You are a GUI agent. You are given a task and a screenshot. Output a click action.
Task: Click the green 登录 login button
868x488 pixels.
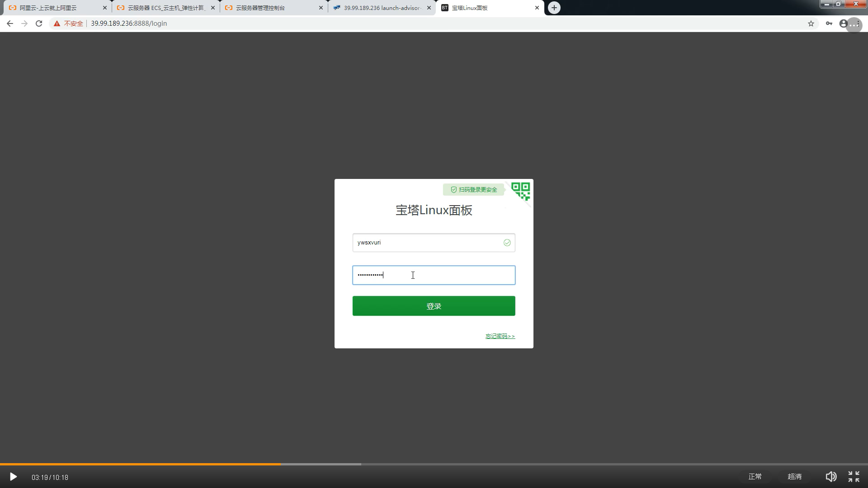coord(434,306)
